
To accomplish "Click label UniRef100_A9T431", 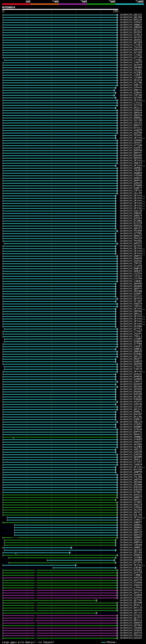I will (131, 37).
